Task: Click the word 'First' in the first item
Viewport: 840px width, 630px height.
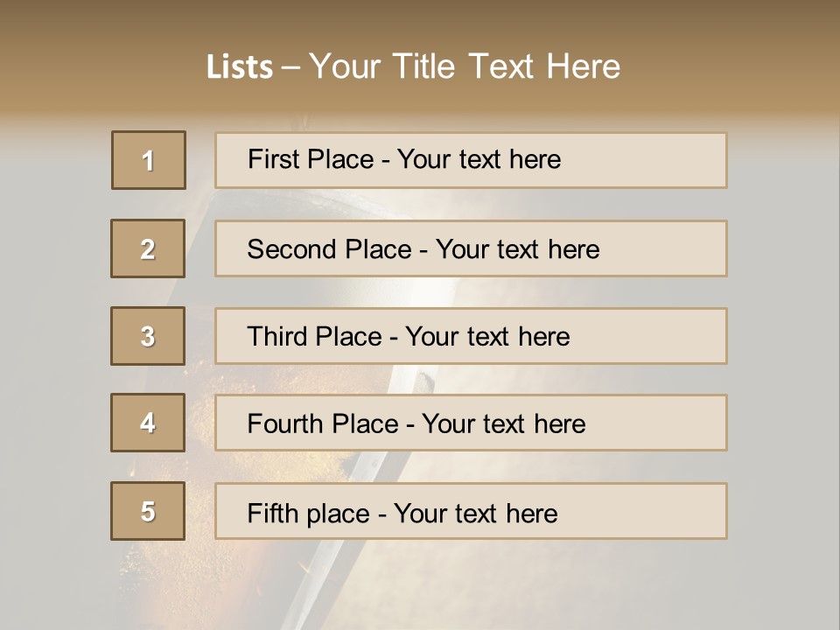Action: 271,159
